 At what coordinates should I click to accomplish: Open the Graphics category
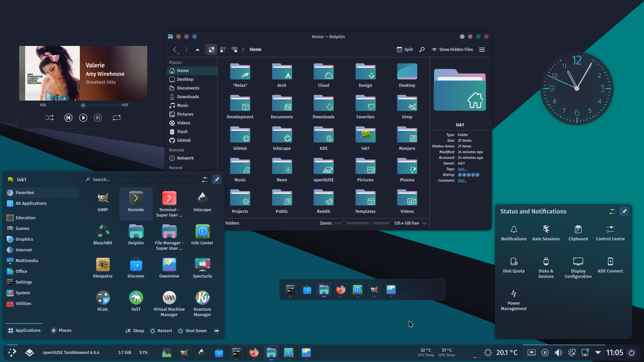click(x=42, y=239)
